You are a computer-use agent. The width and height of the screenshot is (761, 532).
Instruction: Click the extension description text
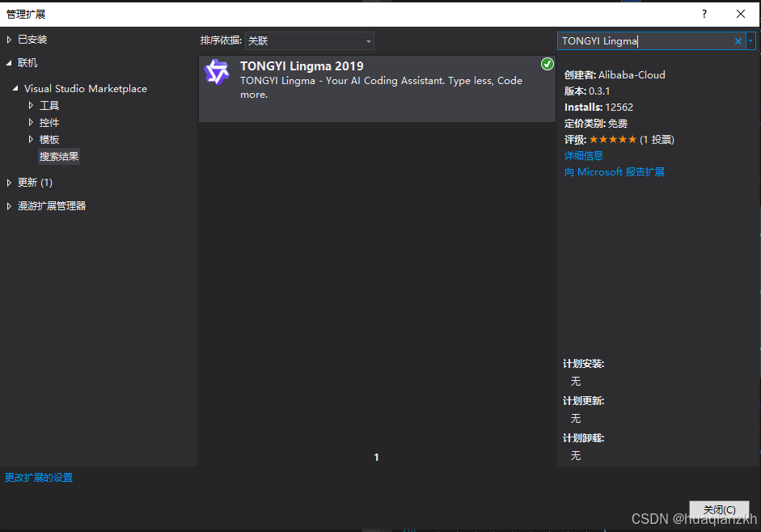pos(381,87)
